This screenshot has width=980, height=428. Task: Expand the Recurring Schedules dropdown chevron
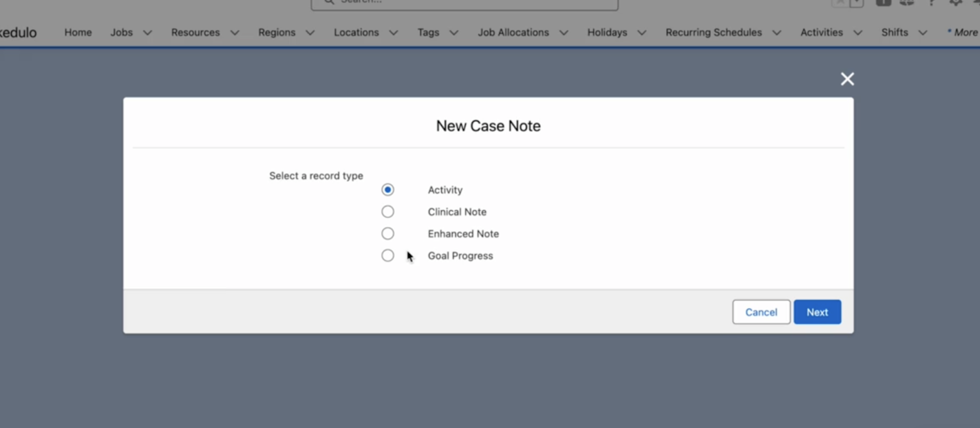tap(776, 33)
